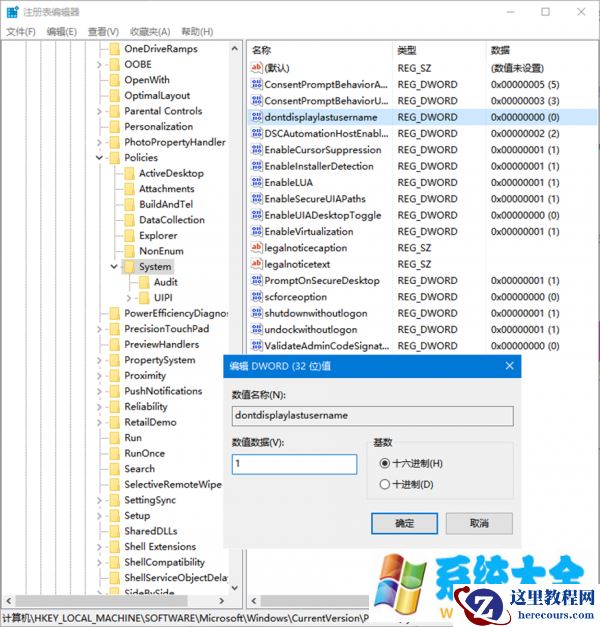Click the legalnoticetext string value icon
The image size is (600, 627).
256,264
